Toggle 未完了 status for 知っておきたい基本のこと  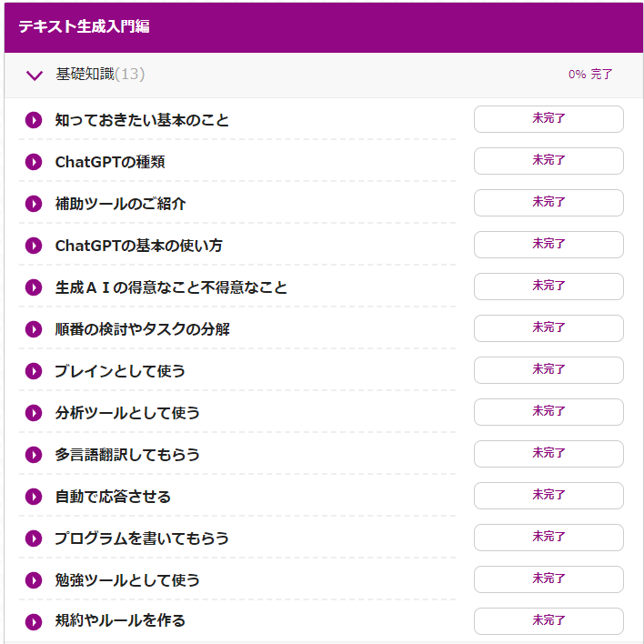(x=548, y=119)
